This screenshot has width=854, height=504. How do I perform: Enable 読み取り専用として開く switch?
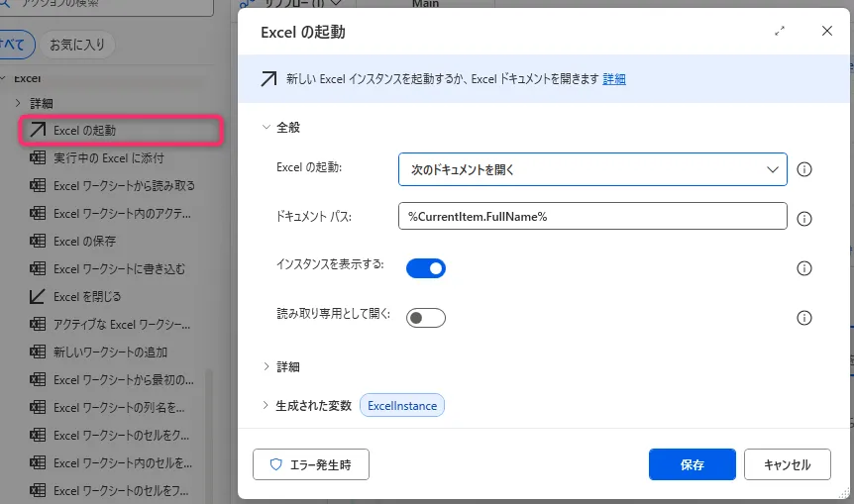(x=426, y=318)
